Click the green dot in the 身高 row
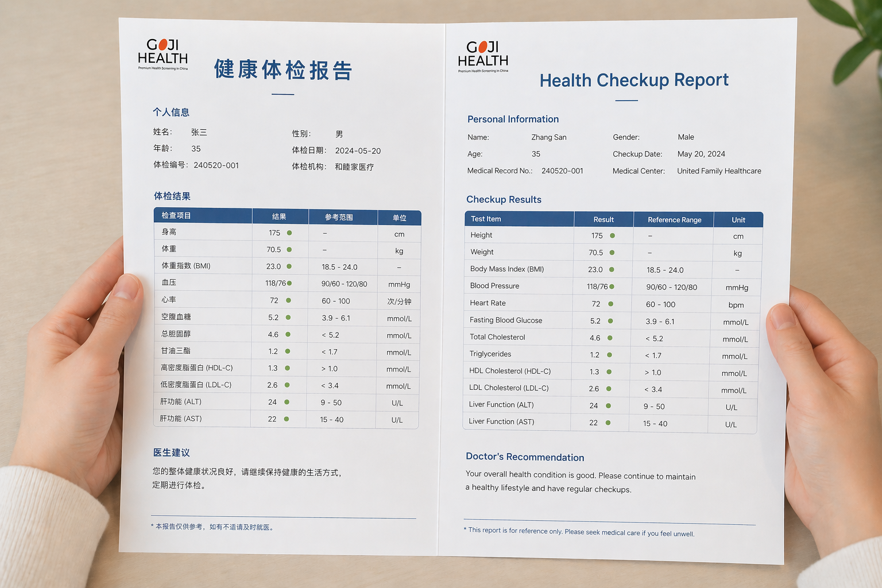Screen dimensions: 882x588 click(289, 233)
